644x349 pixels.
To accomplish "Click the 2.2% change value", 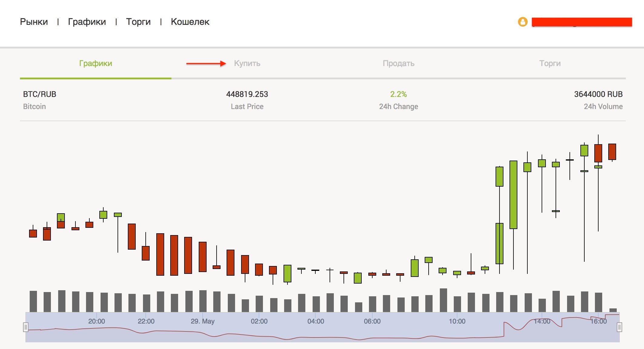I will 398,94.
